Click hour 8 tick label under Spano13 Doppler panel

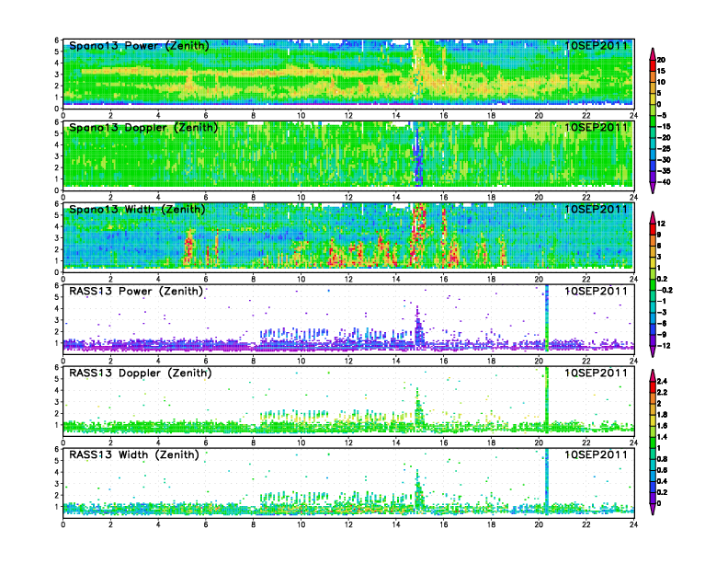coord(254,198)
